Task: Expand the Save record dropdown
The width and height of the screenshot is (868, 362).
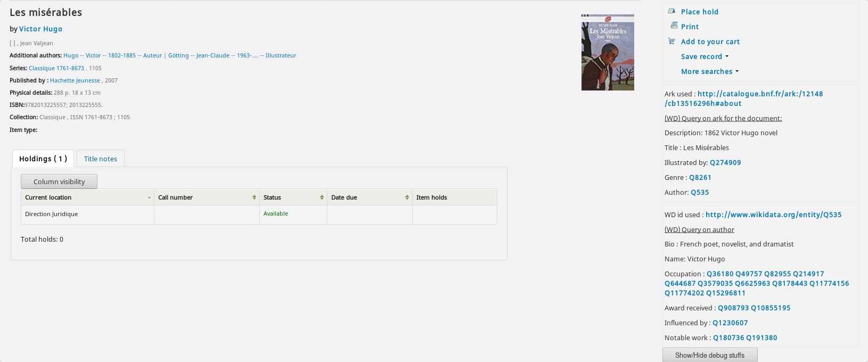Action: (x=704, y=56)
